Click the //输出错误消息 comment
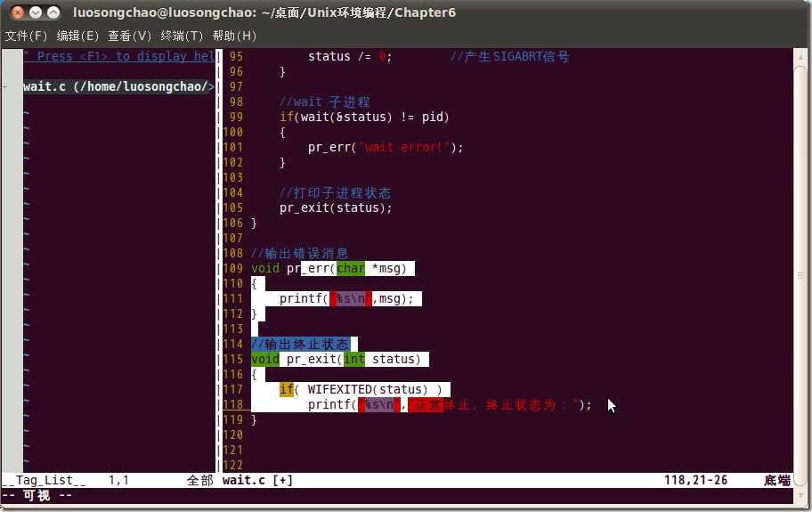 pyautogui.click(x=299, y=253)
